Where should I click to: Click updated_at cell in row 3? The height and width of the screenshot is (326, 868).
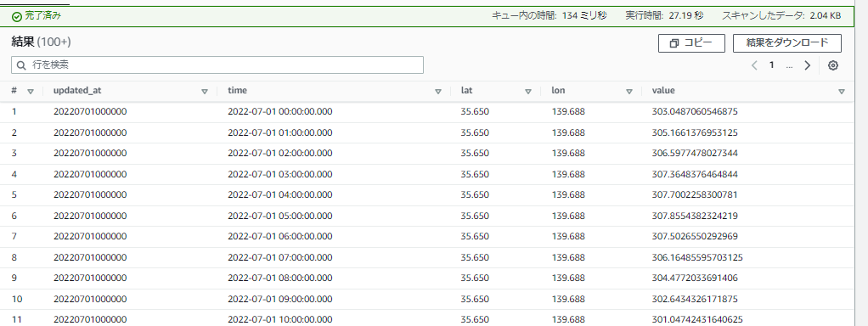coord(90,154)
